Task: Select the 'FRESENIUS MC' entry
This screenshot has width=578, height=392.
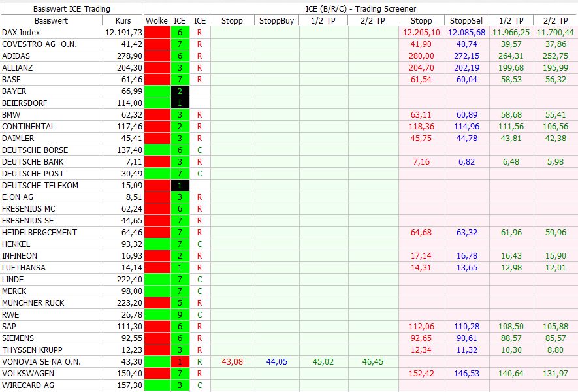Action: point(28,209)
